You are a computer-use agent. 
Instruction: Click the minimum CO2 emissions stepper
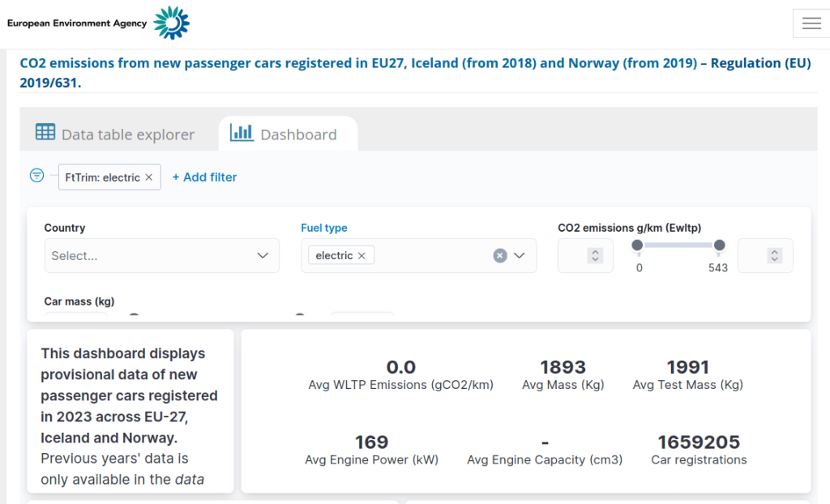tap(595, 256)
